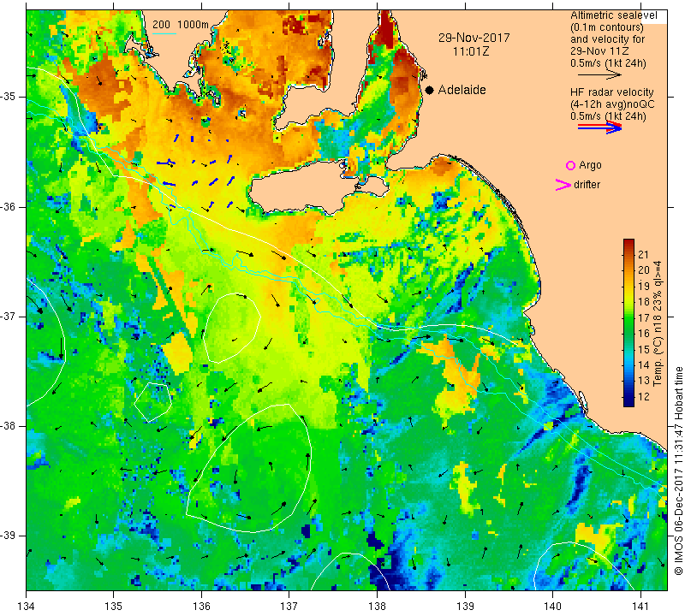Click the '136' longitude axis label
This screenshot has width=685, height=616.
tap(201, 606)
